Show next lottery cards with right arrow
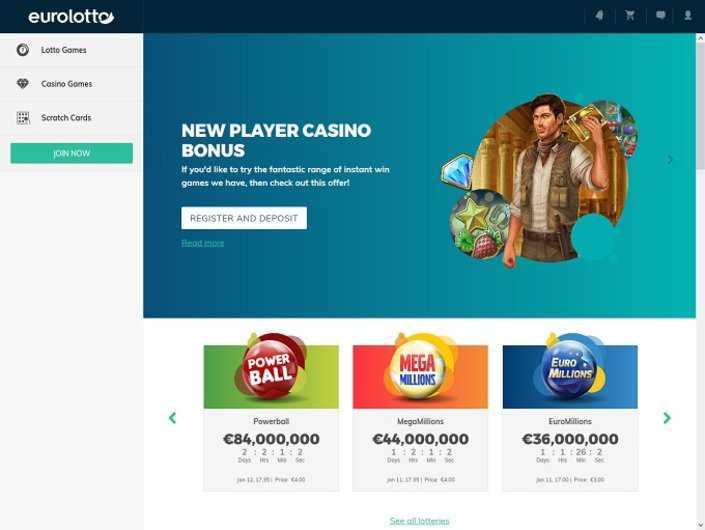 (667, 418)
